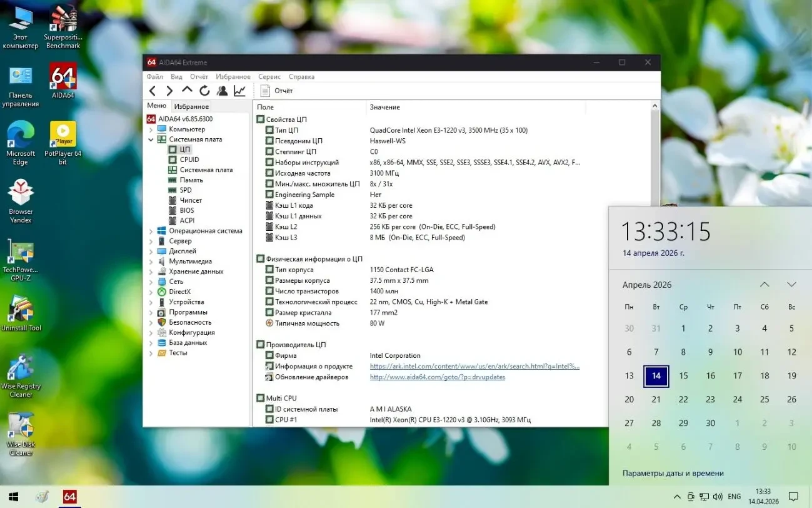Open Параметры даты и времени

pos(673,473)
